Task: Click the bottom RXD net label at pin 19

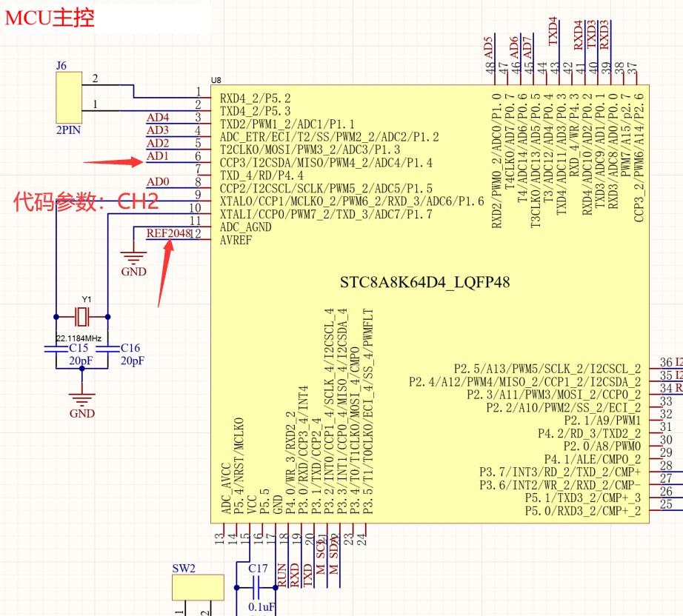Action: click(x=295, y=575)
